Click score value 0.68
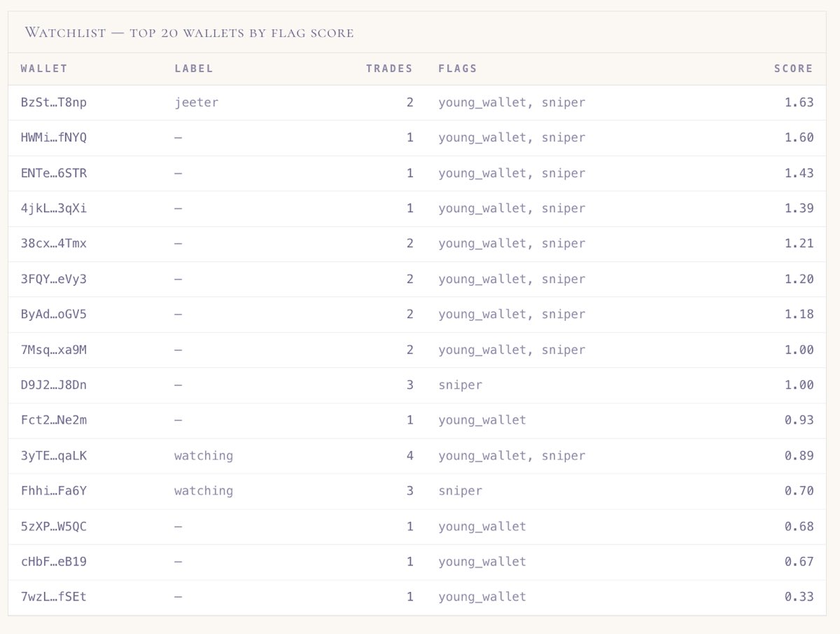 point(799,526)
